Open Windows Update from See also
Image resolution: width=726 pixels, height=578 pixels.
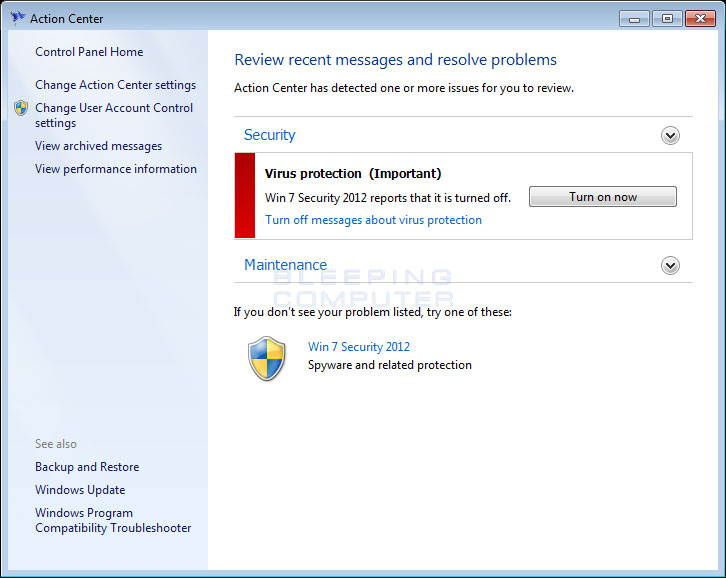[80, 490]
